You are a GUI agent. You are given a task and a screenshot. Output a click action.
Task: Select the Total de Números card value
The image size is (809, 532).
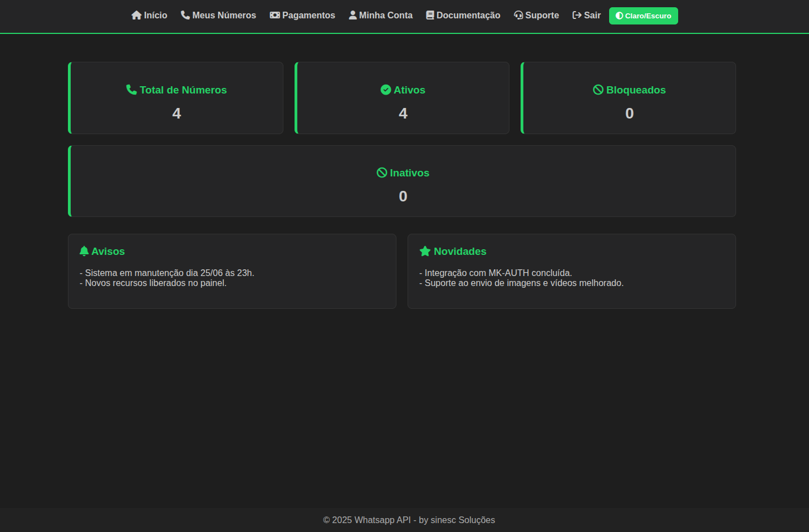click(x=176, y=114)
